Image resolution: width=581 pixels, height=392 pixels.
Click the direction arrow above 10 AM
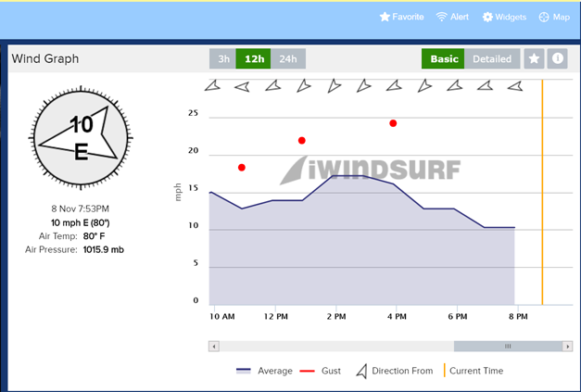(x=213, y=86)
